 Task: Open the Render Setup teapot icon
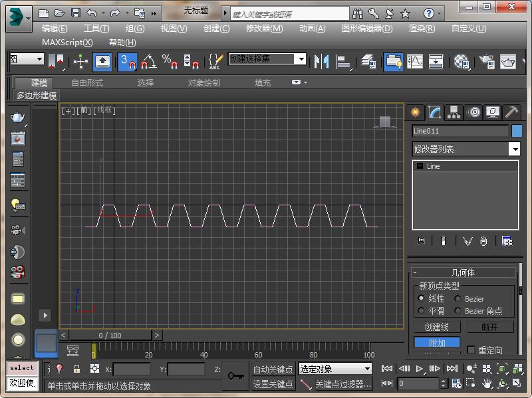pyautogui.click(x=487, y=62)
